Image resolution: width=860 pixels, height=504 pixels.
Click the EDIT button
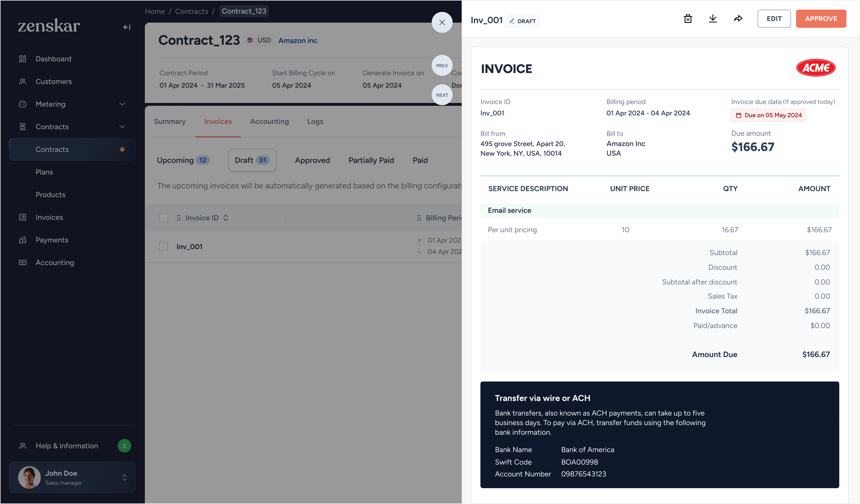tap(774, 18)
